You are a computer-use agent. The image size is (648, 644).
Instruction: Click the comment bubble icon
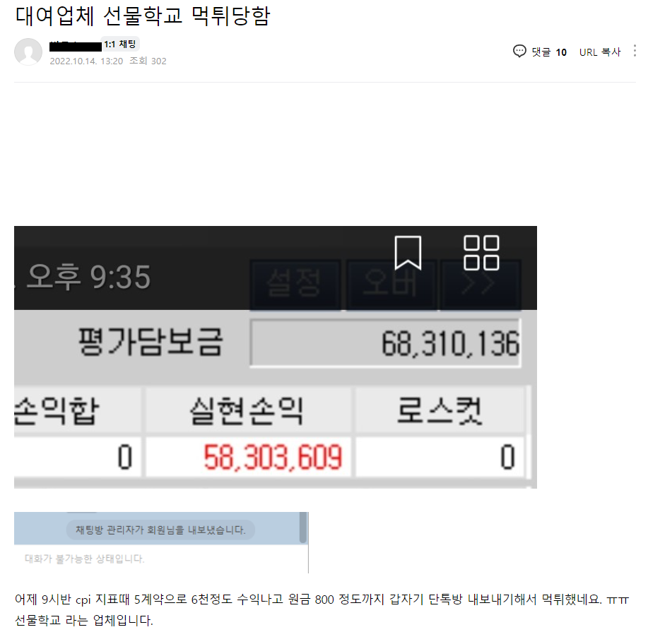pyautogui.click(x=519, y=52)
